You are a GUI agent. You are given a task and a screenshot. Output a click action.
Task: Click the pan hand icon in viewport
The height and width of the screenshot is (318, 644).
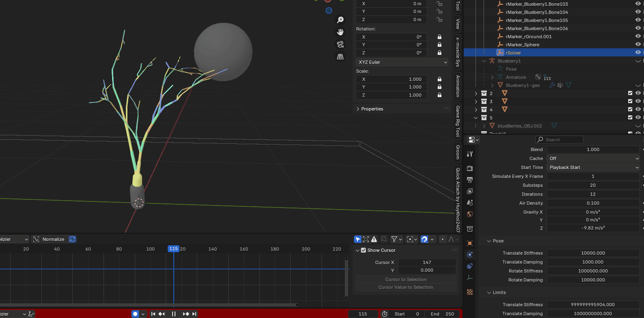tap(340, 32)
